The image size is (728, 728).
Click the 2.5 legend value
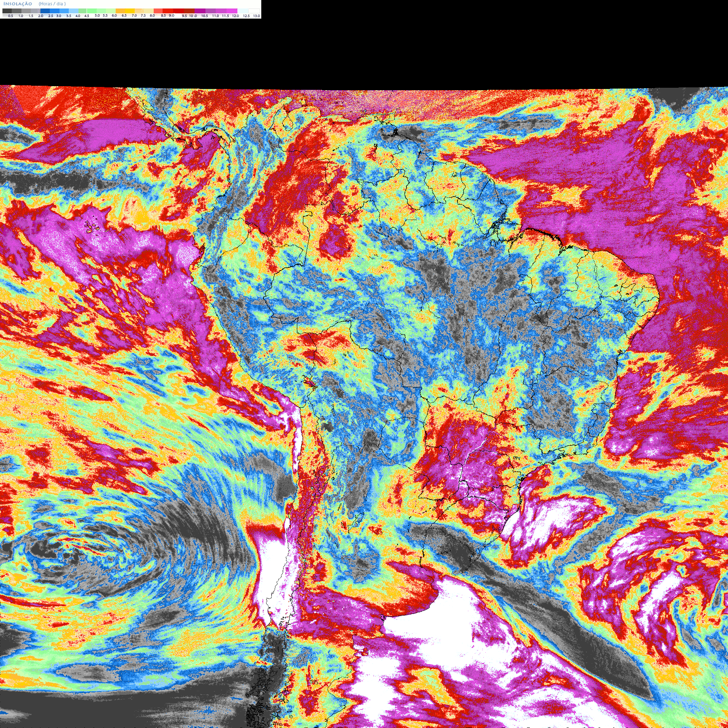(x=51, y=16)
